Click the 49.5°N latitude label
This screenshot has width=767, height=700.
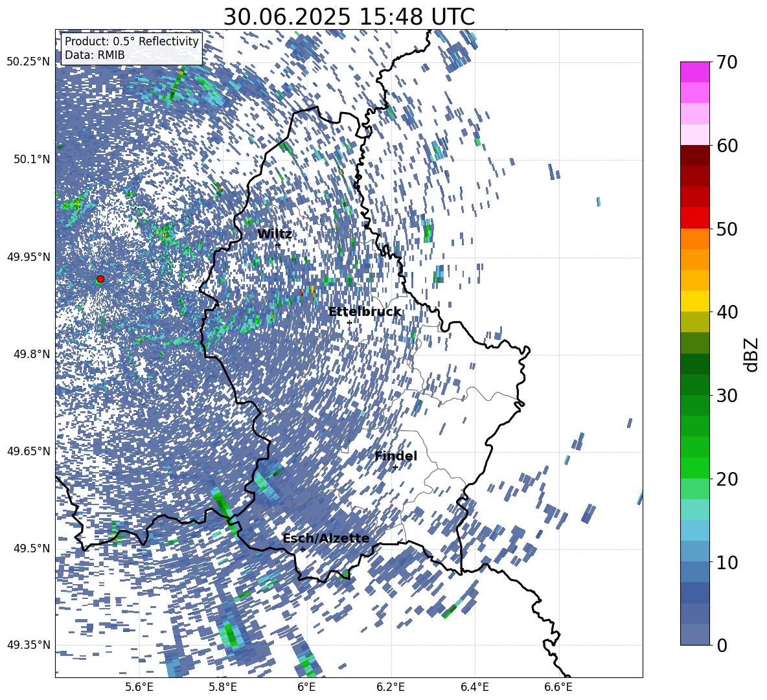pyautogui.click(x=31, y=548)
